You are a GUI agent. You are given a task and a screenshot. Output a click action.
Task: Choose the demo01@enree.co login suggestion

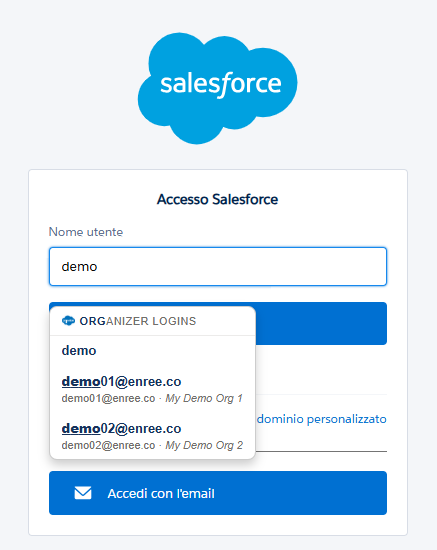[x=153, y=389]
